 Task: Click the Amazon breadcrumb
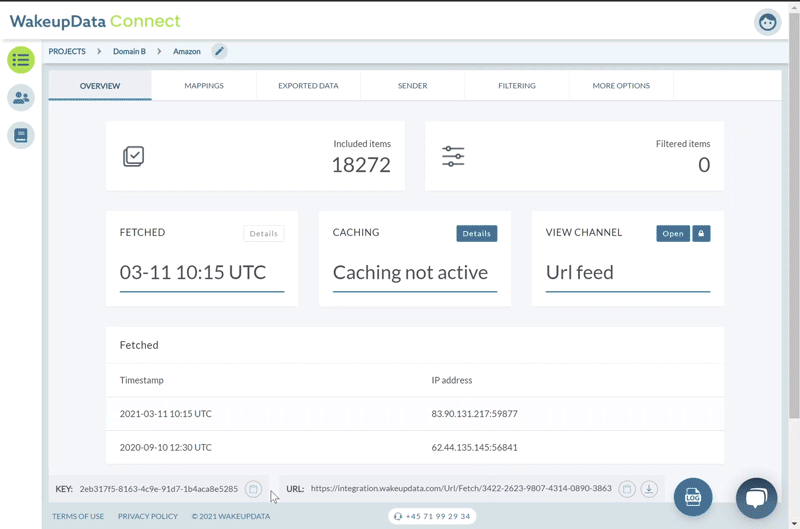187,52
